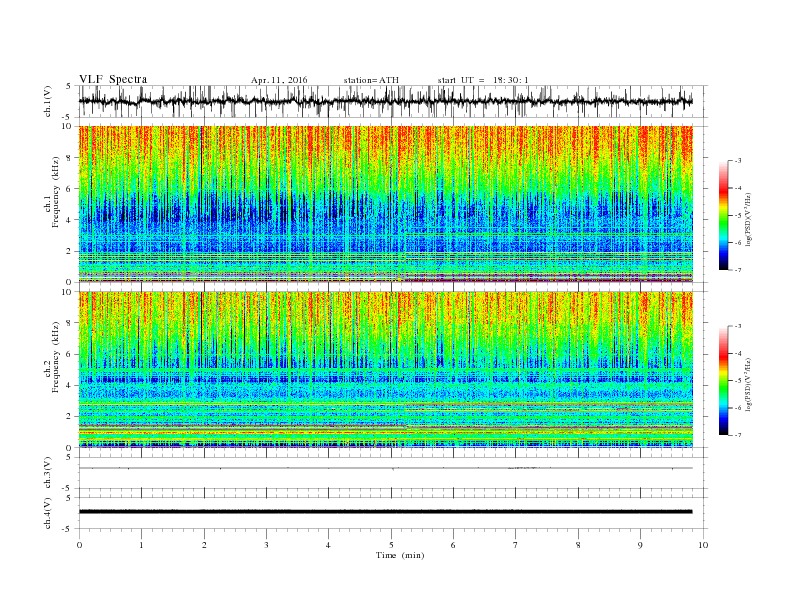Viewport: 792px width, 612px height.
Task: Click the ch.2 color bar "log(PSD)" label
Action: [x=748, y=384]
